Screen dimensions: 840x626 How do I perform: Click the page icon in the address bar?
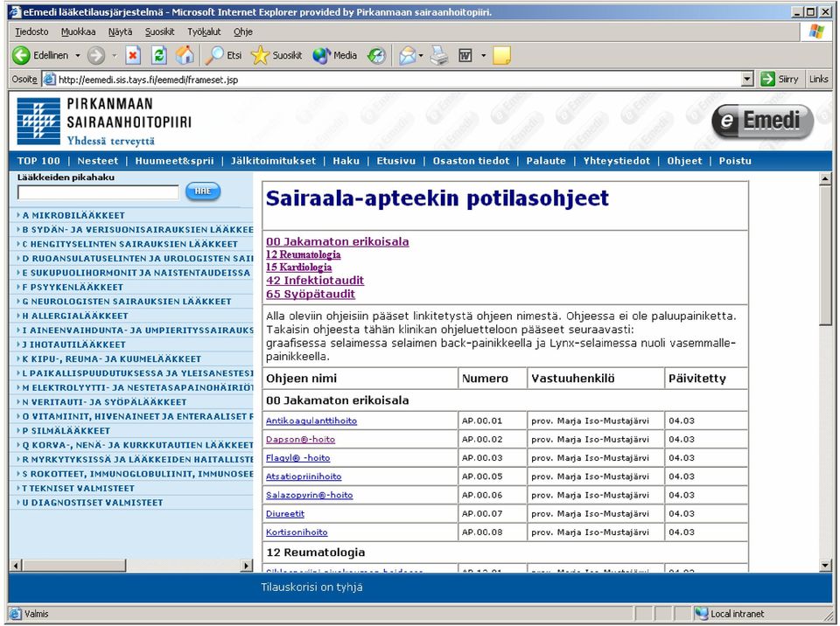pos(49,80)
